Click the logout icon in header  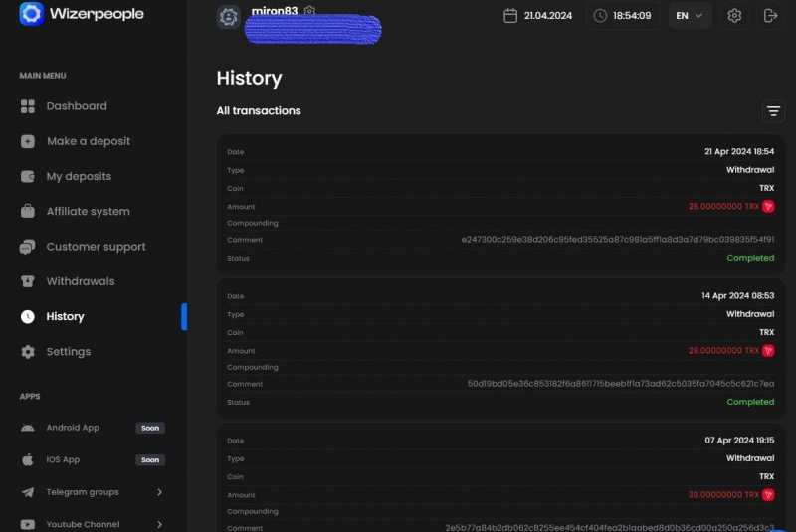[770, 16]
